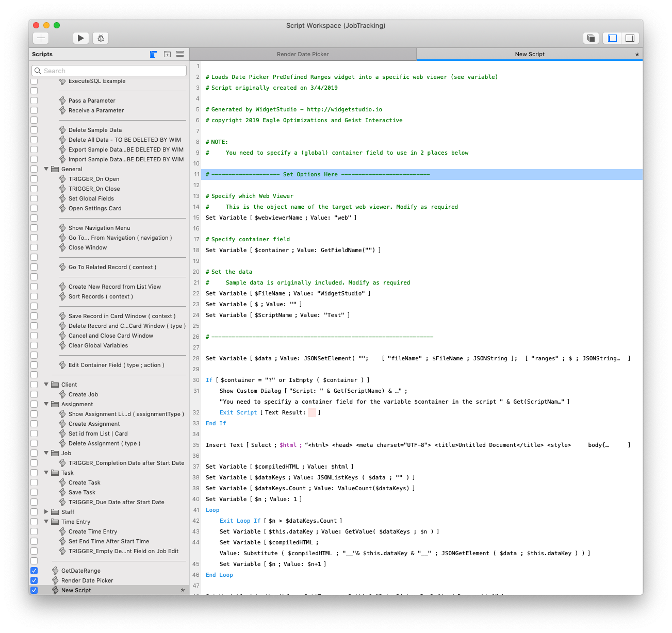
Task: Click the script icon beside Create Time Entry
Action: point(62,531)
